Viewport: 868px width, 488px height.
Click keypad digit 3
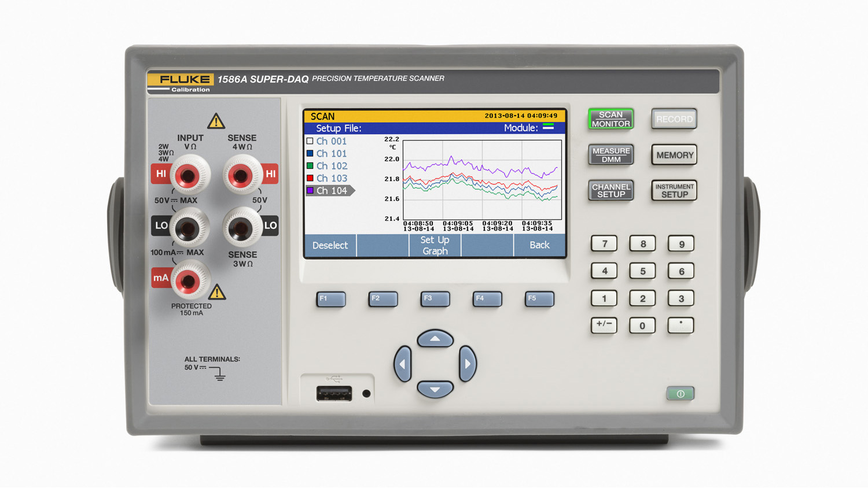(x=681, y=299)
